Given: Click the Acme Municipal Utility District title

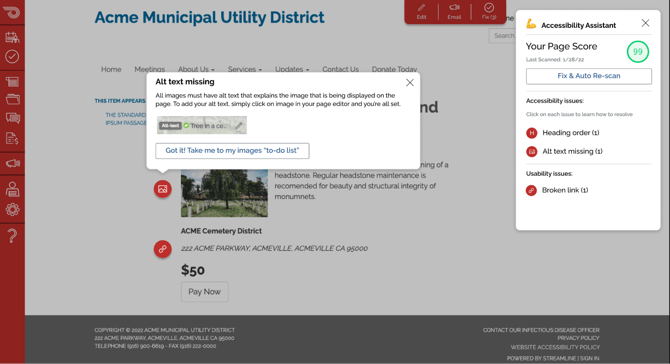Looking at the screenshot, I should tap(209, 18).
